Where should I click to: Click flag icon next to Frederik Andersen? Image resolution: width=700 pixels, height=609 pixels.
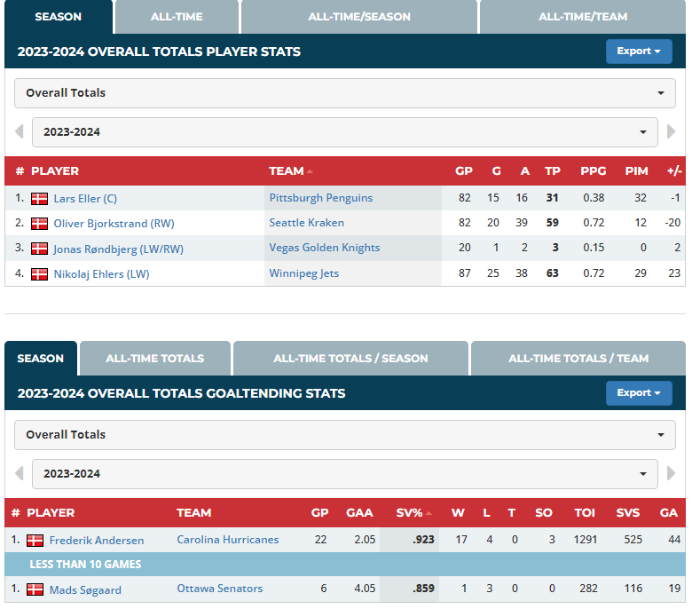point(35,541)
